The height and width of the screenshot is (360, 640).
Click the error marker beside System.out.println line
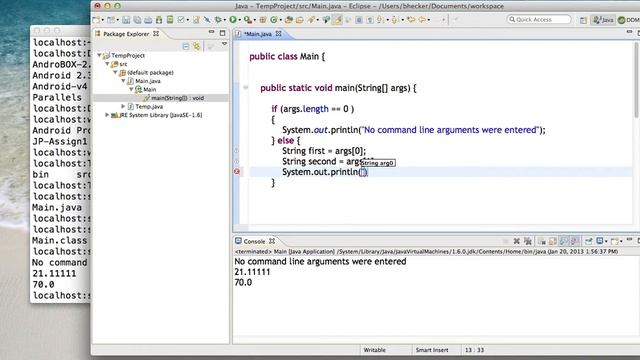click(x=237, y=172)
